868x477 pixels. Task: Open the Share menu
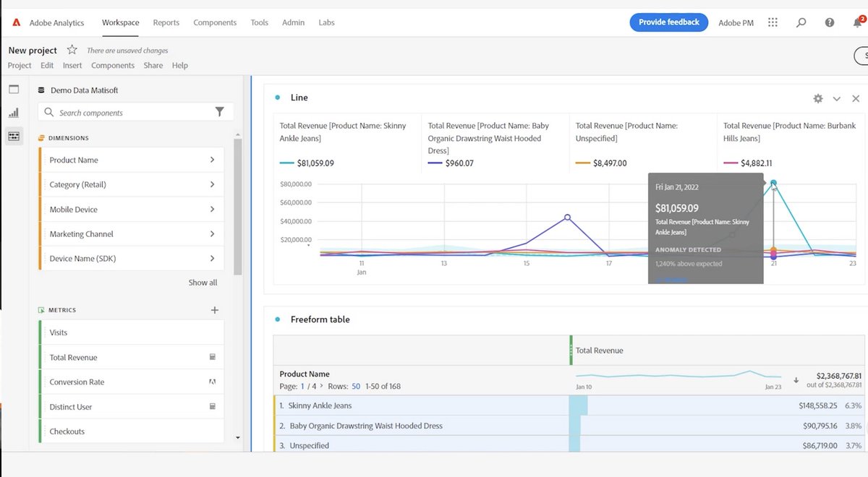153,65
